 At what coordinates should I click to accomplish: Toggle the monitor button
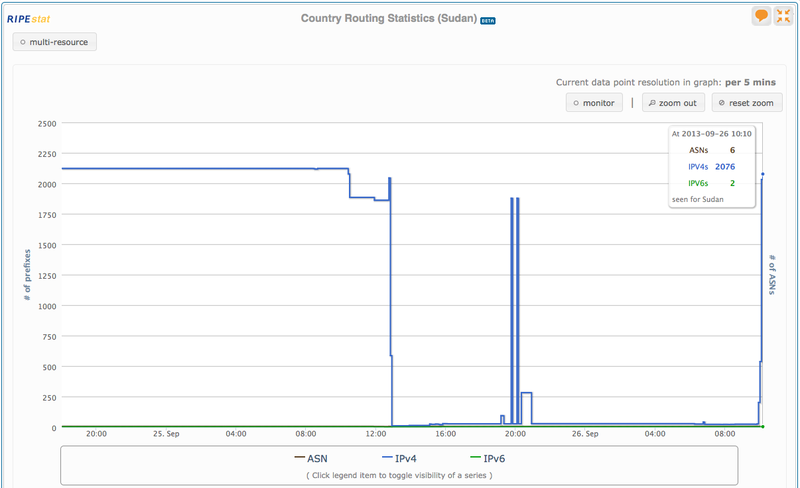point(594,103)
